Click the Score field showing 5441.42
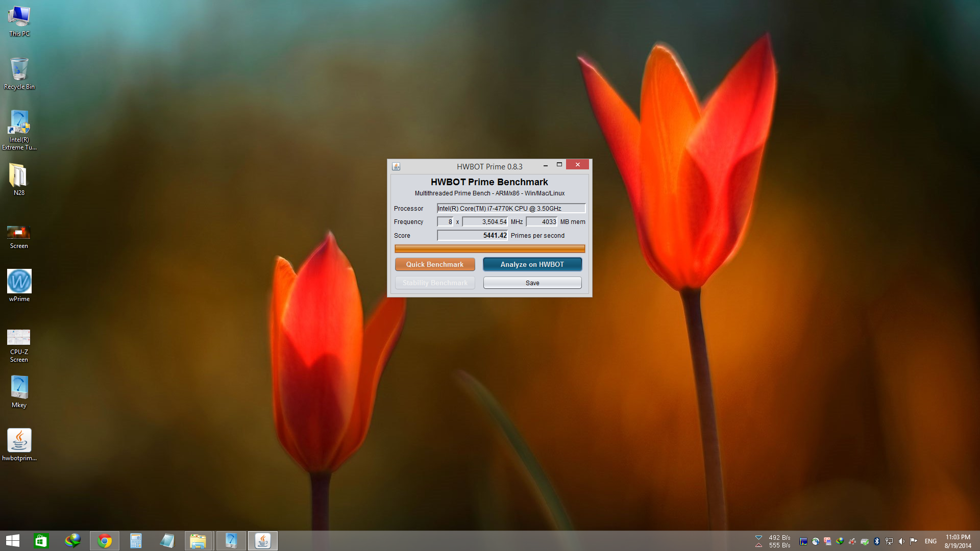 [x=472, y=235]
